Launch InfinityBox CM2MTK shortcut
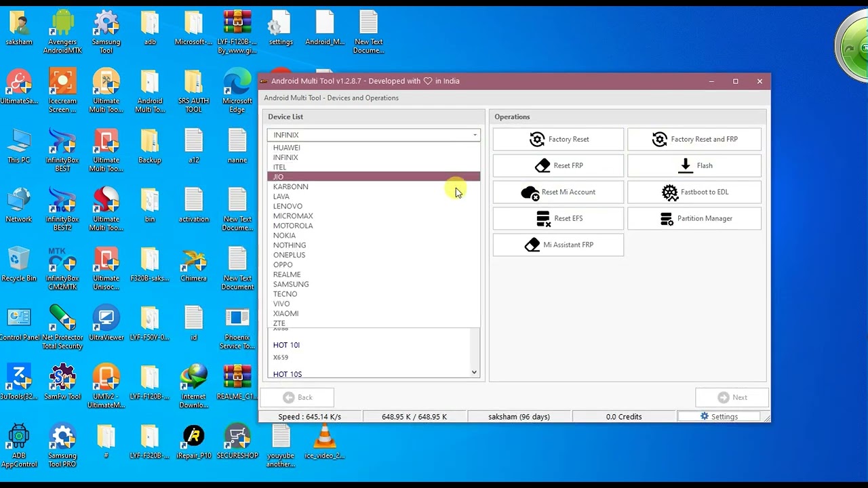 [x=62, y=268]
